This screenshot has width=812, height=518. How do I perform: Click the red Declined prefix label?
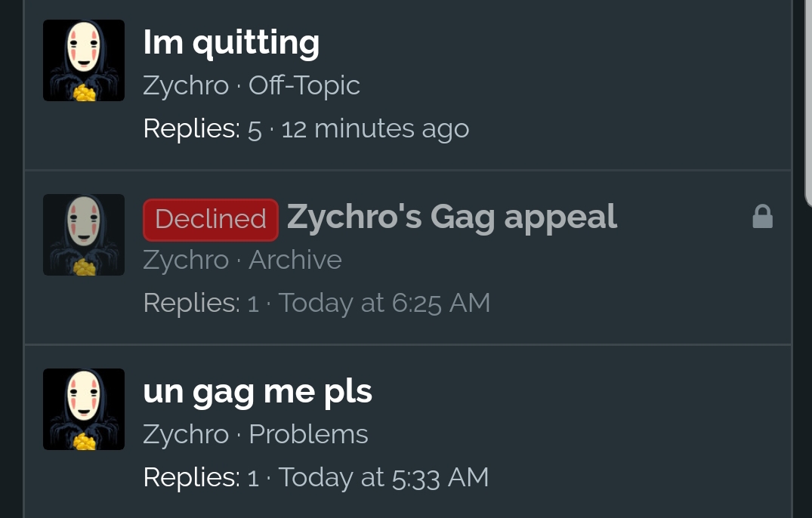pos(211,220)
